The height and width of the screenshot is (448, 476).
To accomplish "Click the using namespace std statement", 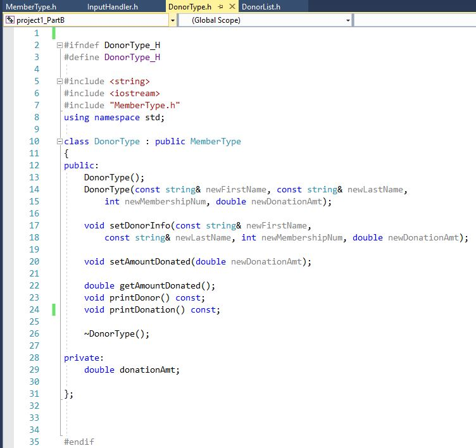I will (114, 118).
